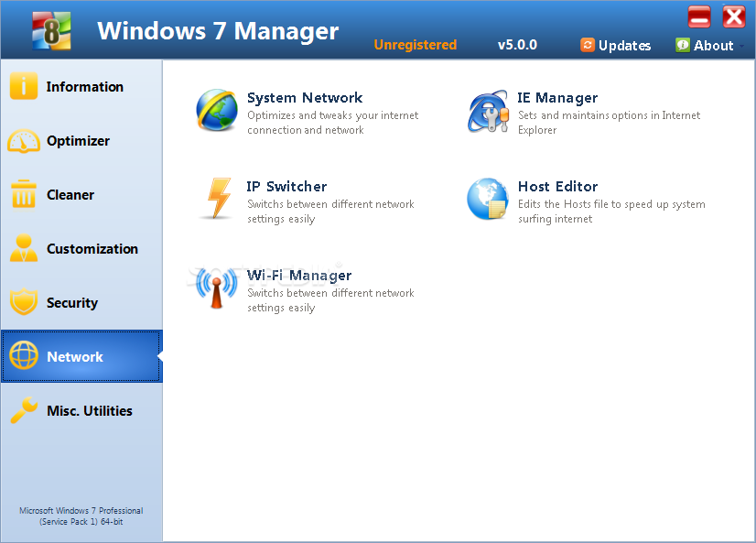Viewport: 756px width, 543px height.
Task: Click the Windows 7 Manager logo
Action: [51, 31]
